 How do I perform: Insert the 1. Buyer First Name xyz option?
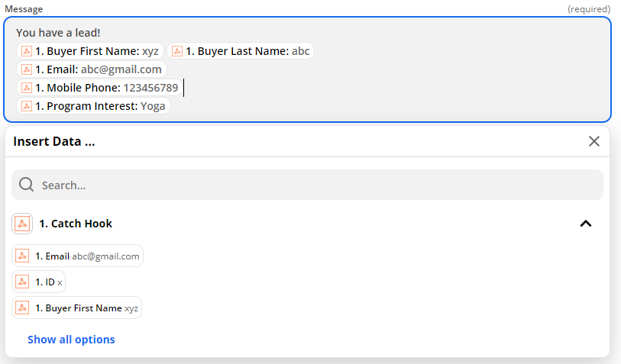point(77,308)
